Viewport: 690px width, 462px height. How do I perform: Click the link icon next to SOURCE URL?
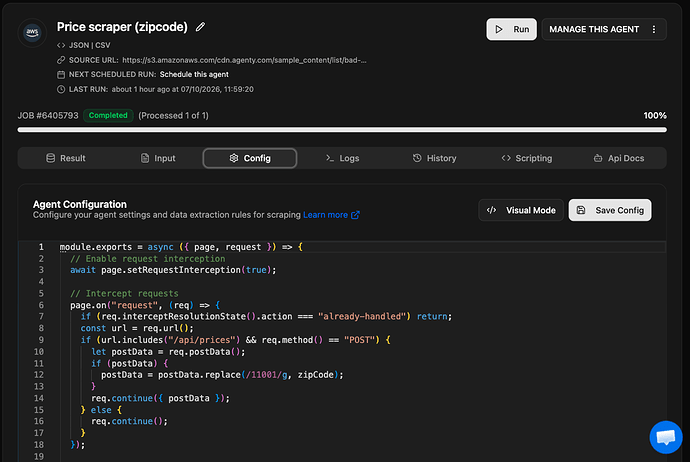click(x=61, y=60)
